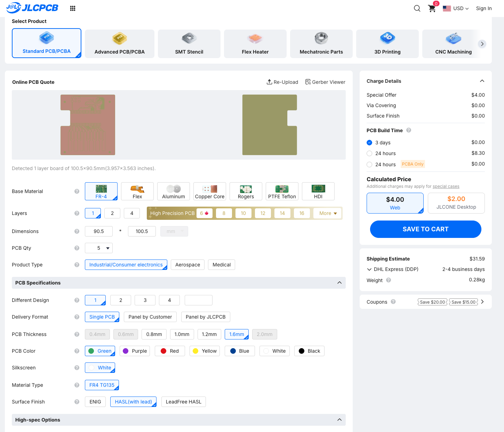Viewport: 504px width, 432px height.
Task: Click the Sign In link
Action: point(484,8)
